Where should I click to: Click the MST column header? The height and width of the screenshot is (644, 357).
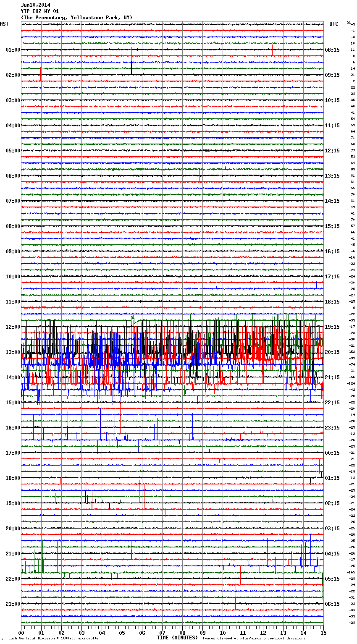click(x=4, y=24)
